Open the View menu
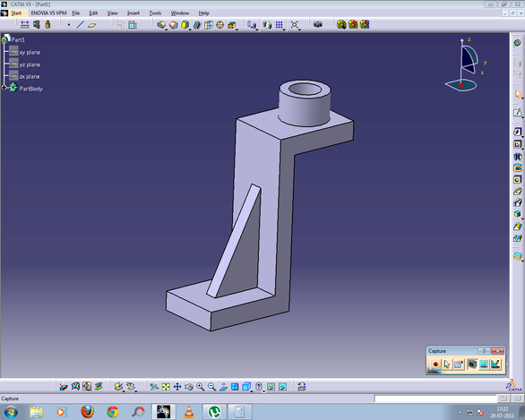 coord(112,13)
